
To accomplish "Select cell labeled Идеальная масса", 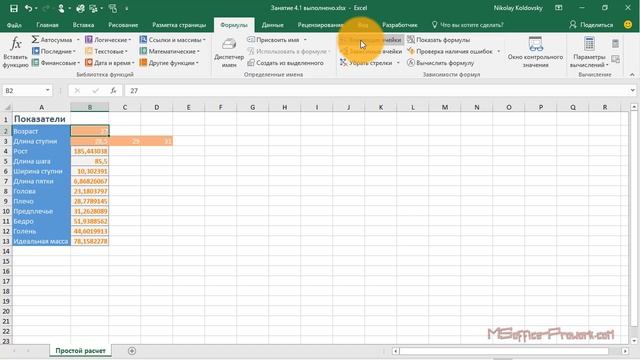I will pos(41,241).
